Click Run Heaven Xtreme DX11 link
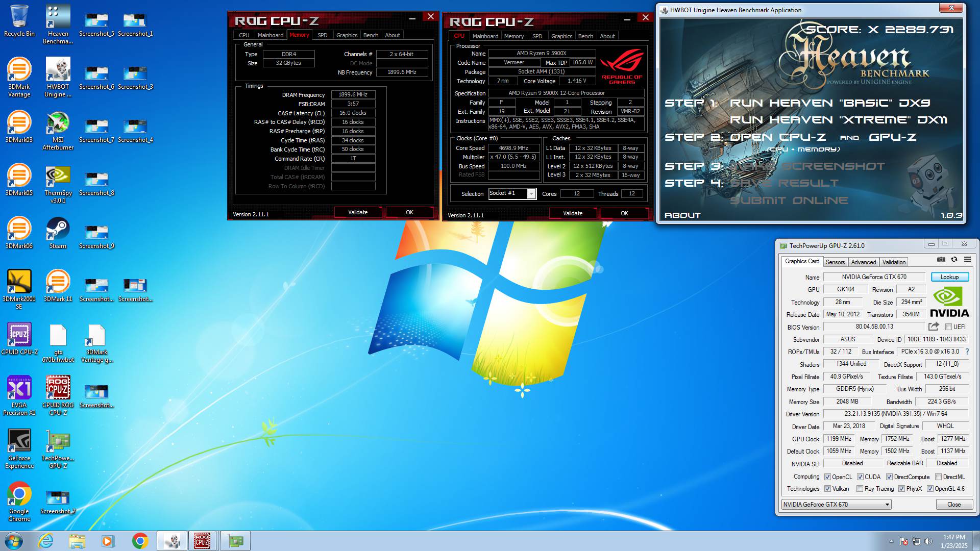The image size is (980, 551). click(x=839, y=120)
